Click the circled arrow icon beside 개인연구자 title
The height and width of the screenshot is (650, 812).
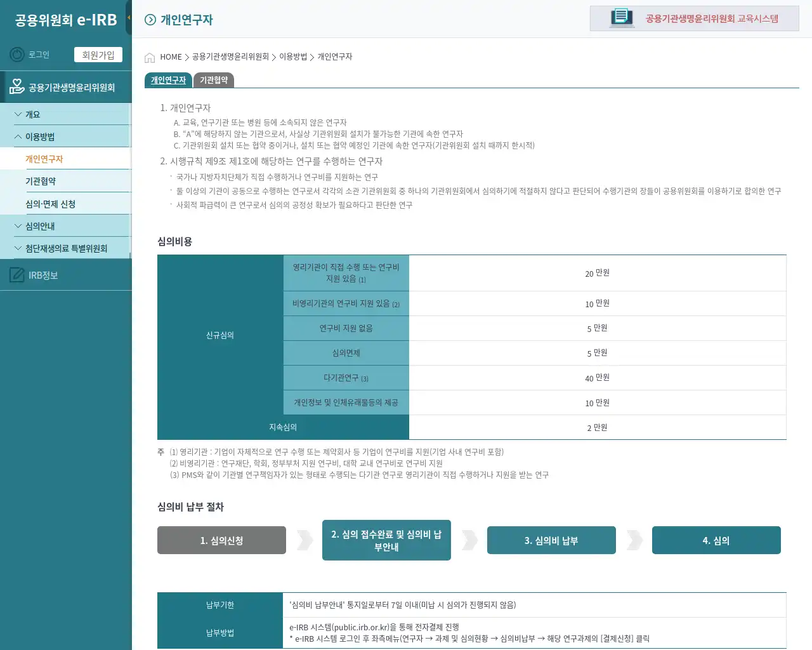[150, 20]
